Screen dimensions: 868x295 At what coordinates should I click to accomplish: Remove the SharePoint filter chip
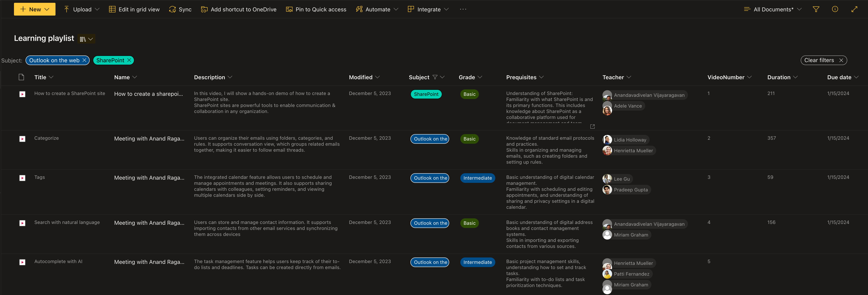pos(129,60)
